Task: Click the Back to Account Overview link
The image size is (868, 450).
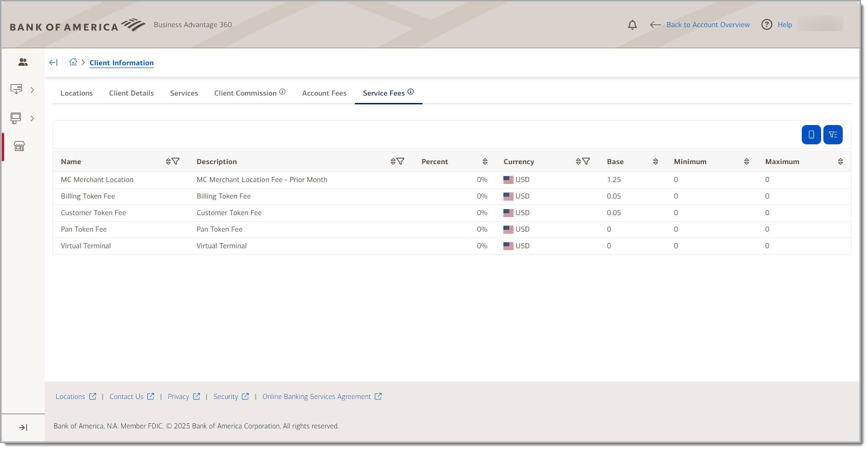Action: pos(708,24)
